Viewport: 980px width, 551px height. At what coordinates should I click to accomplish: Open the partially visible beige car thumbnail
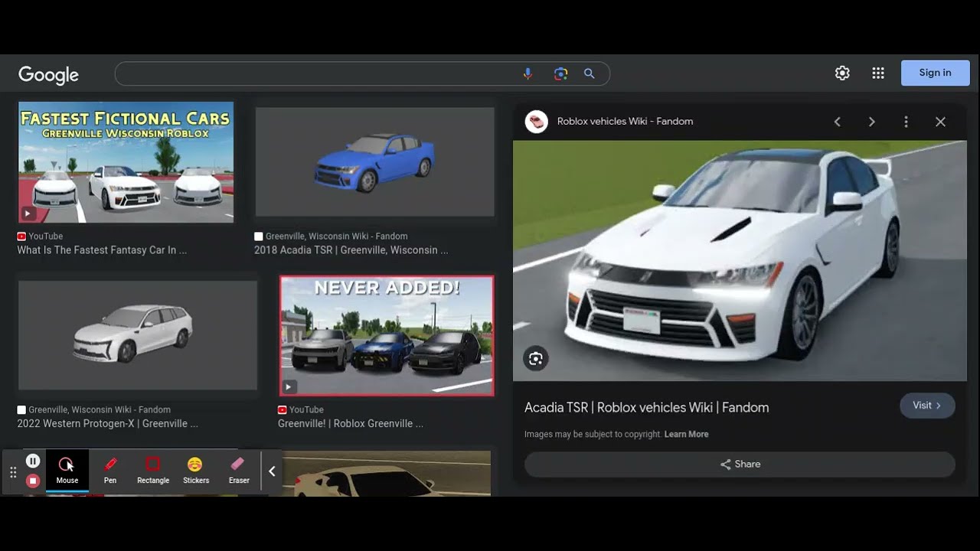(387, 473)
